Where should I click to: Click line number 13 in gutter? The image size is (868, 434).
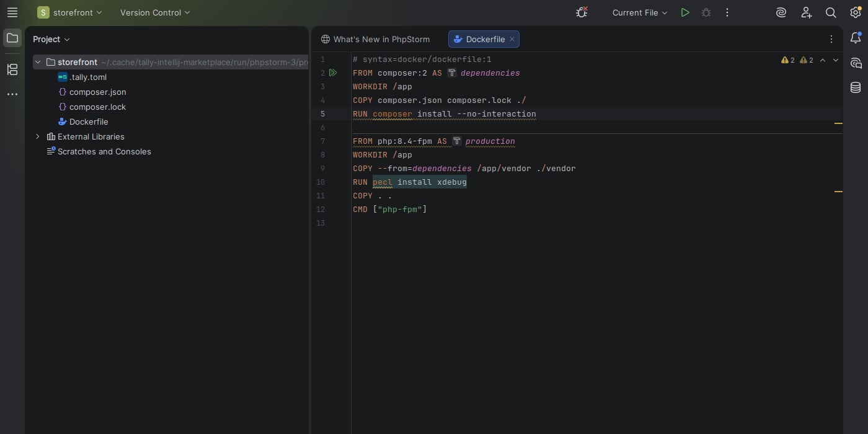(x=321, y=223)
